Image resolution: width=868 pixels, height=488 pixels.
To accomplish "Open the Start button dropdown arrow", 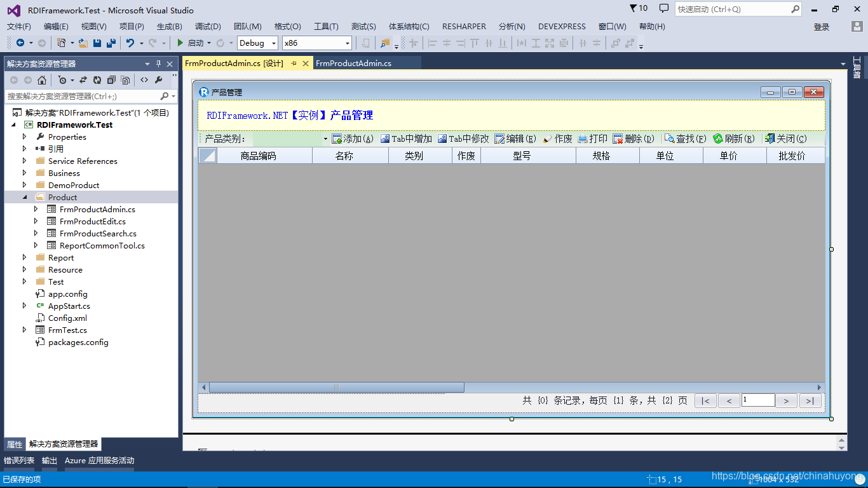I will 209,43.
